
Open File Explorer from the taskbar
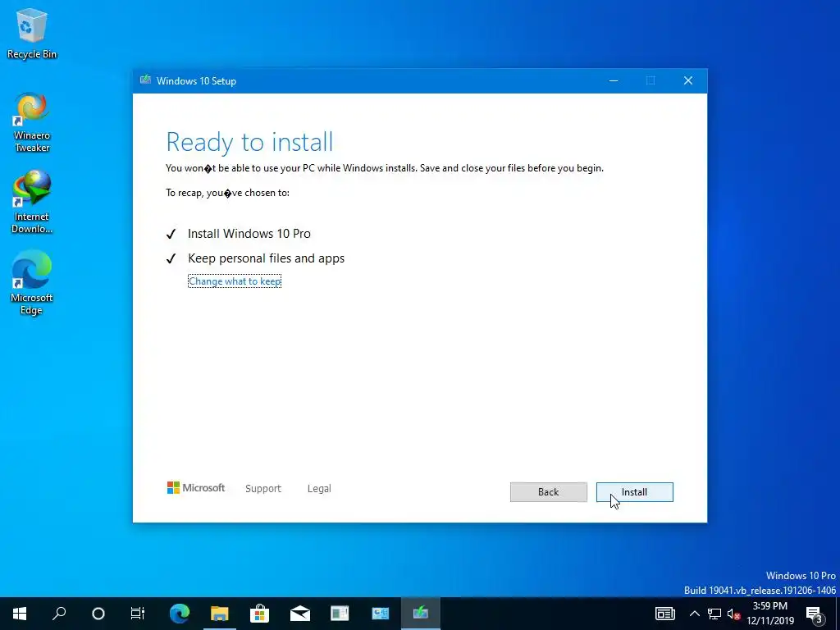click(x=220, y=613)
